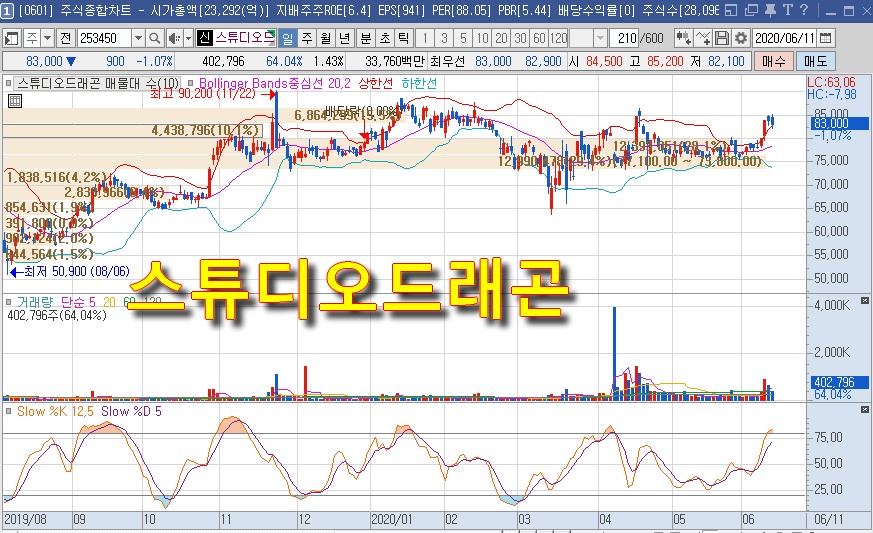The image size is (873, 533).
Task: Click the window layout icon in title bar
Action: pyautogui.click(x=732, y=10)
